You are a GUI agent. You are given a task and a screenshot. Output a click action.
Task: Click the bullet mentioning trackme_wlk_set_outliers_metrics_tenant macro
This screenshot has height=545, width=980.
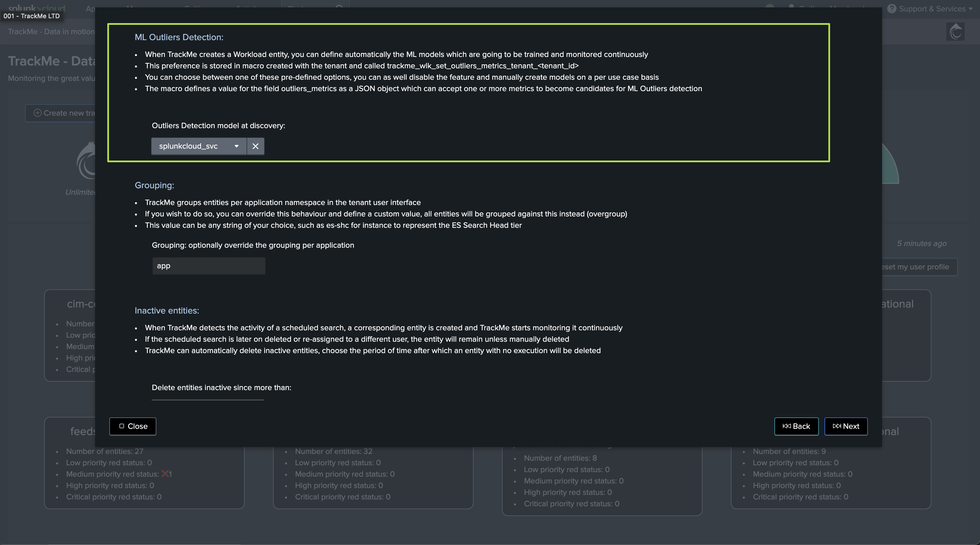(361, 66)
